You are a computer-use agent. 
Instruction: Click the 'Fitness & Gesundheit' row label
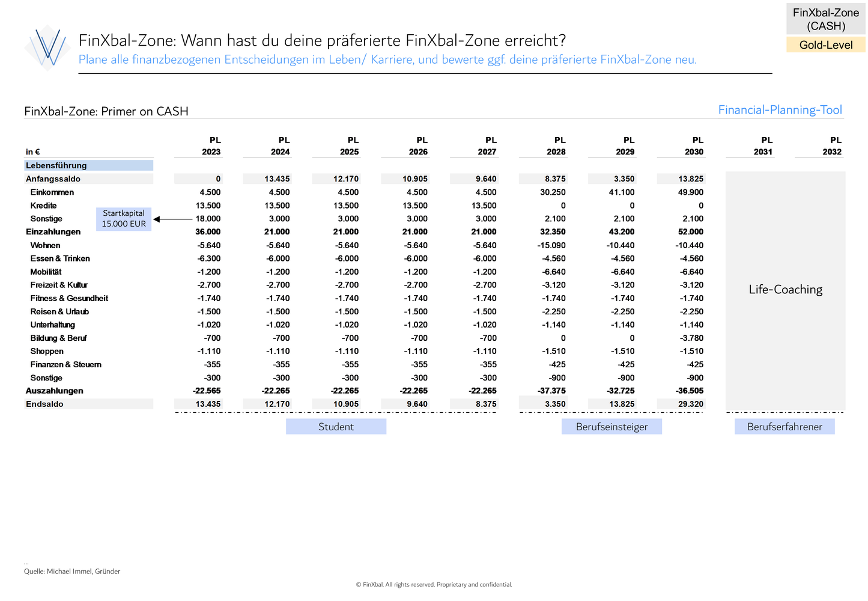70,298
